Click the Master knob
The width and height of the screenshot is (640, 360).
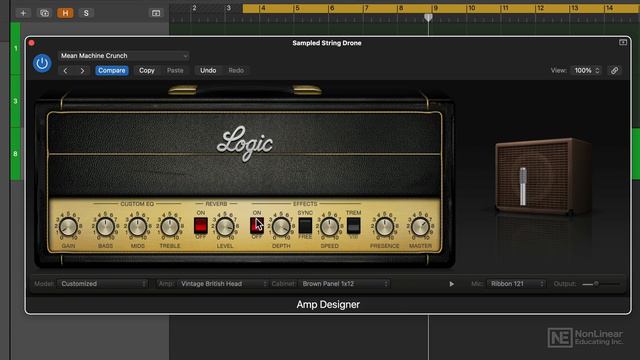[x=420, y=227]
